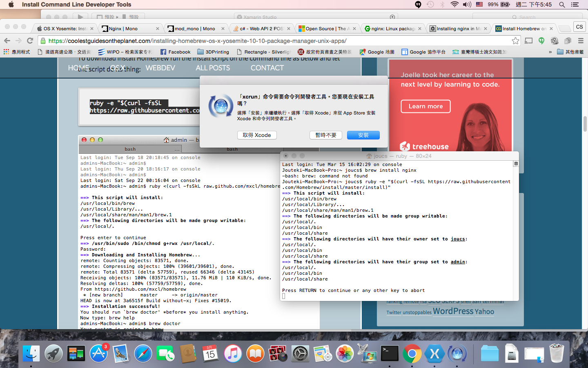Screen dimensions: 588x368
Task: Close the 'Install Homebrew on' tab
Action: pos(551,29)
